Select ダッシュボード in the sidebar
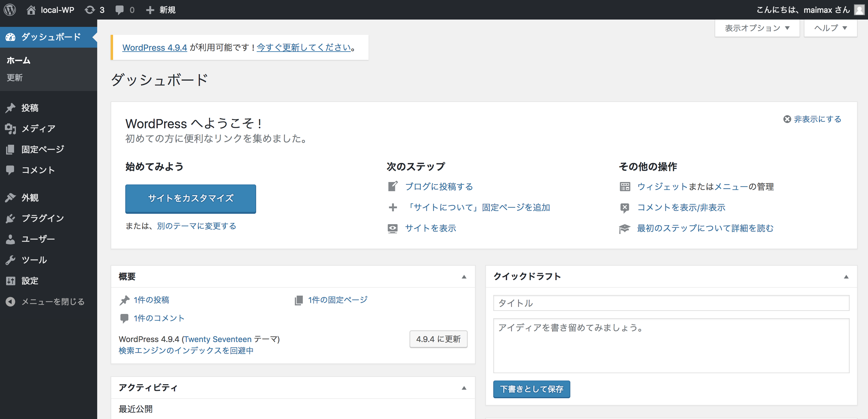This screenshot has height=419, width=868. 49,37
